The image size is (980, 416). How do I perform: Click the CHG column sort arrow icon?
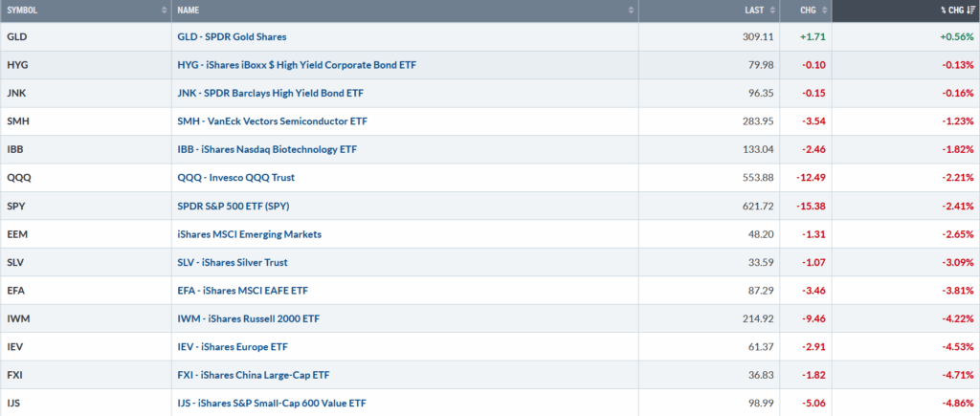click(824, 11)
